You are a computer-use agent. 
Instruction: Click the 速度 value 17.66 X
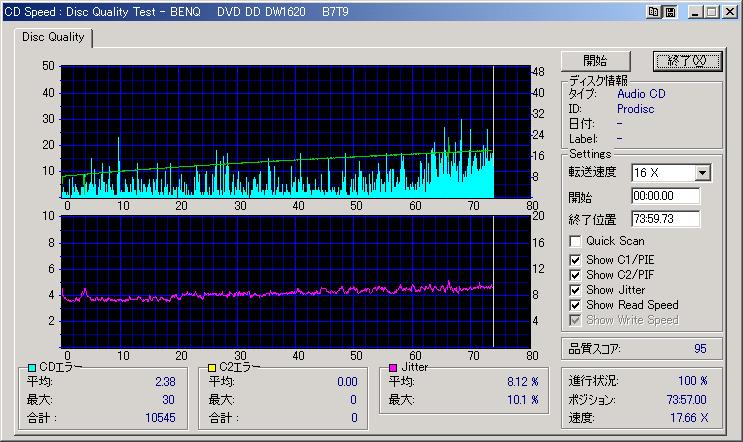point(689,418)
